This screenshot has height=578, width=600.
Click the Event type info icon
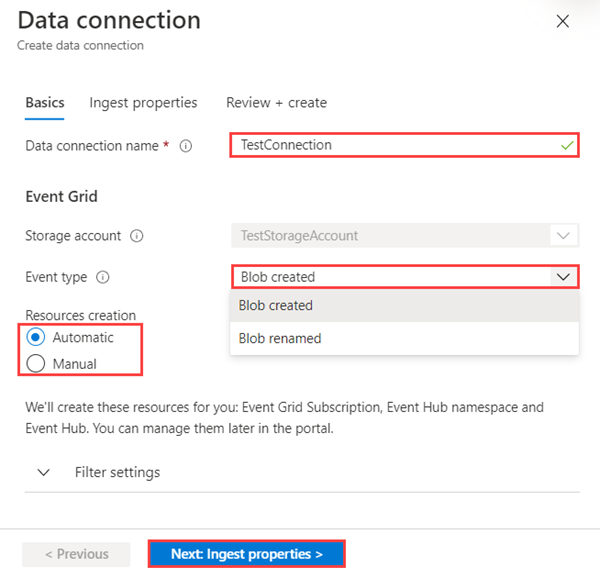point(103,278)
